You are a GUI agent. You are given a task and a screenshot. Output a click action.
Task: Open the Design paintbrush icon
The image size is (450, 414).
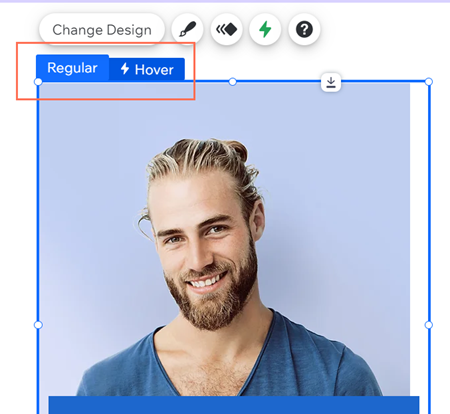coord(187,29)
